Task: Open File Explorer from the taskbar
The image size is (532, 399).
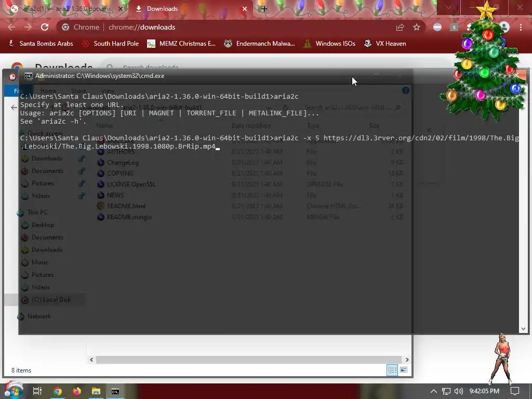Action: pyautogui.click(x=96, y=391)
